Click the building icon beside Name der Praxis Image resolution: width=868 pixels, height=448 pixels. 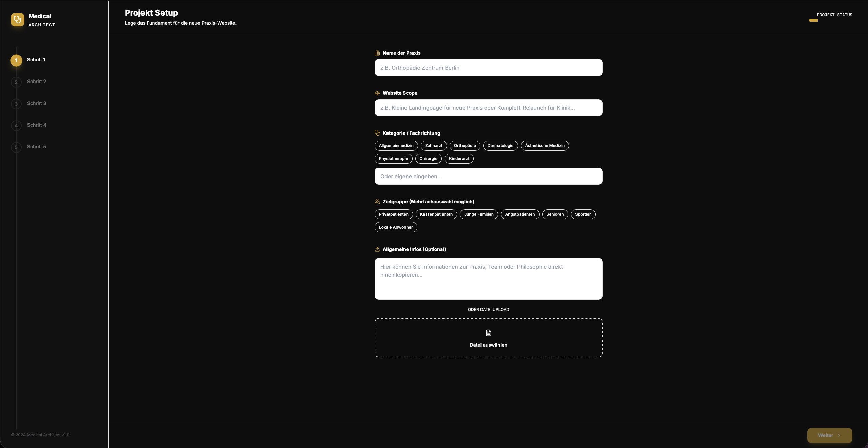click(x=377, y=53)
